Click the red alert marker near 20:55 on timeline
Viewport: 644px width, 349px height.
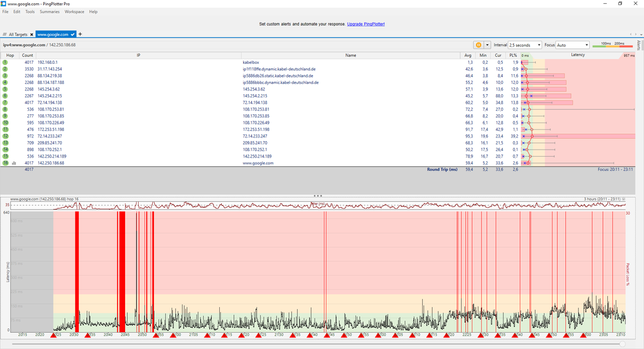tap(156, 335)
